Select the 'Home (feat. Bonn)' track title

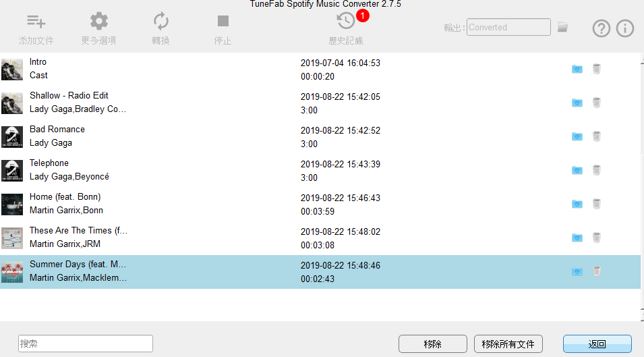click(x=65, y=197)
